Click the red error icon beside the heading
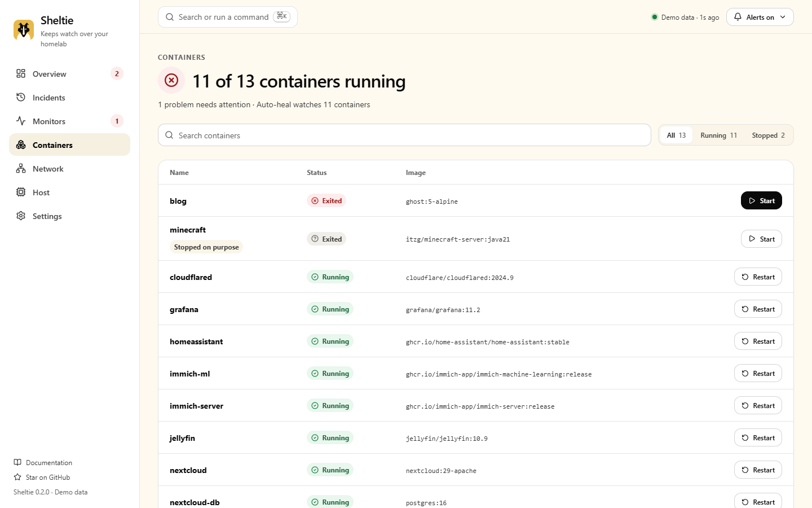Viewport: 812px width, 508px height. click(x=171, y=81)
